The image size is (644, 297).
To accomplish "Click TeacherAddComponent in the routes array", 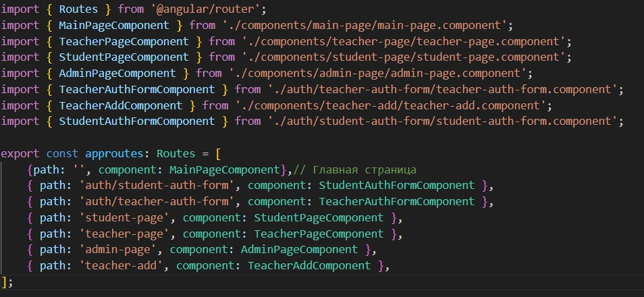I will pyautogui.click(x=309, y=266).
